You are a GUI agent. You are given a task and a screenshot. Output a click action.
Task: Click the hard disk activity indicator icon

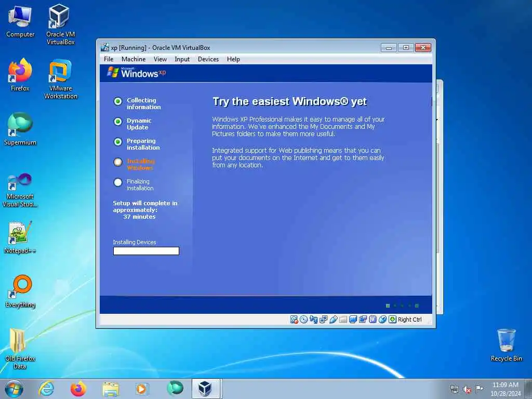pyautogui.click(x=294, y=320)
